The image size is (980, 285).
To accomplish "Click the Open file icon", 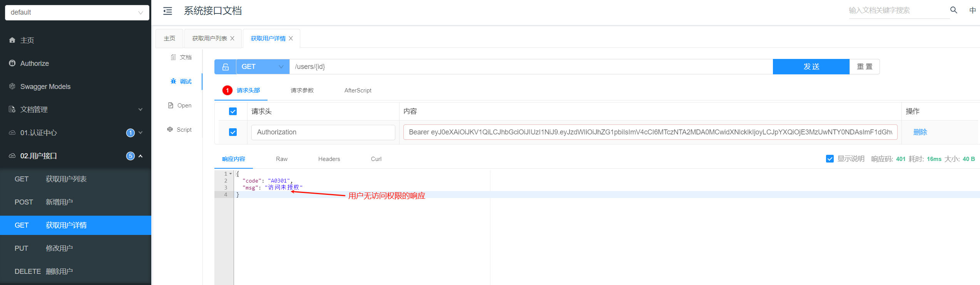I will coord(171,106).
